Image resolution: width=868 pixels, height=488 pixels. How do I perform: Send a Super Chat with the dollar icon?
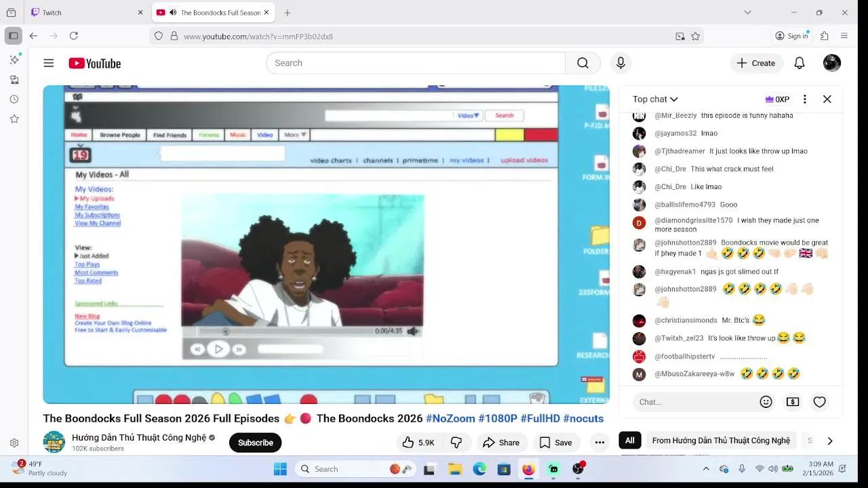[x=793, y=402]
